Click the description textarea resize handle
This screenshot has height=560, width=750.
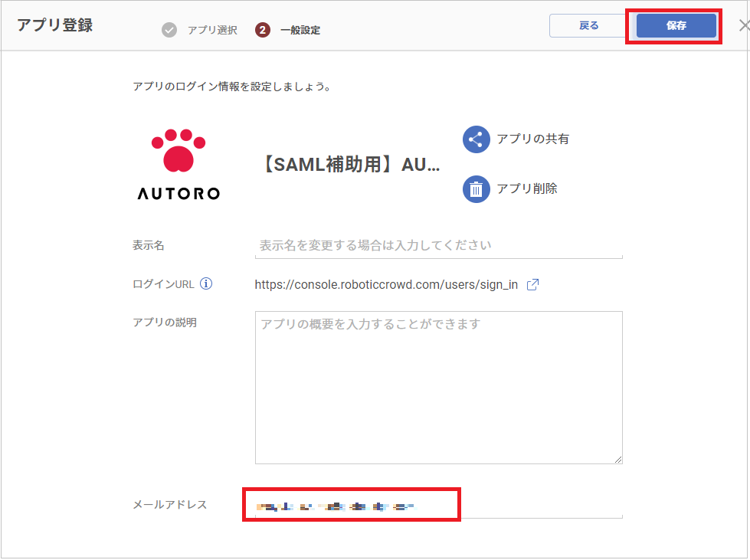(618, 460)
